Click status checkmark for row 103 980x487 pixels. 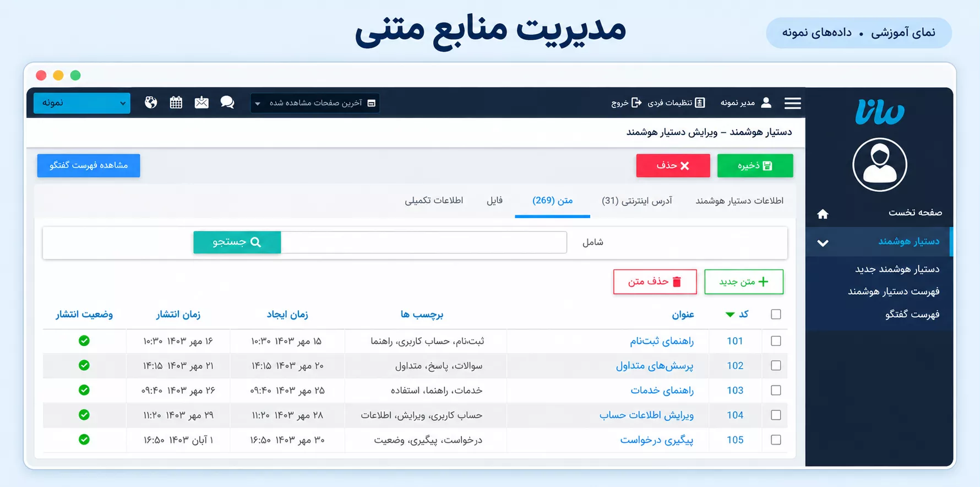click(84, 390)
